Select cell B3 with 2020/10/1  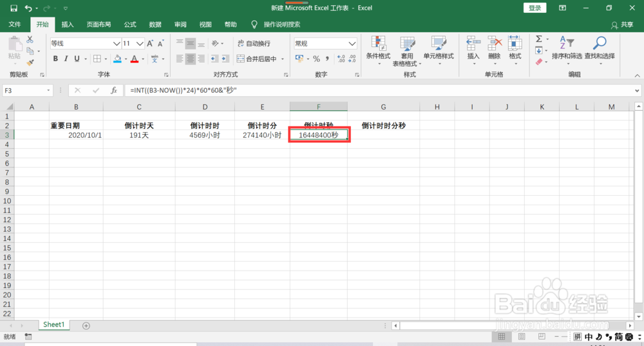tap(76, 135)
